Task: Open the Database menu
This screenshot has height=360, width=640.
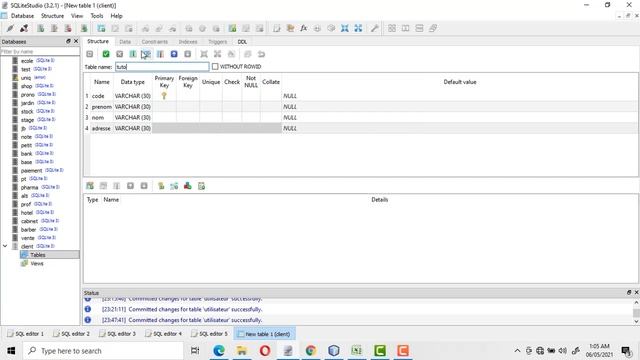Action: (22, 16)
